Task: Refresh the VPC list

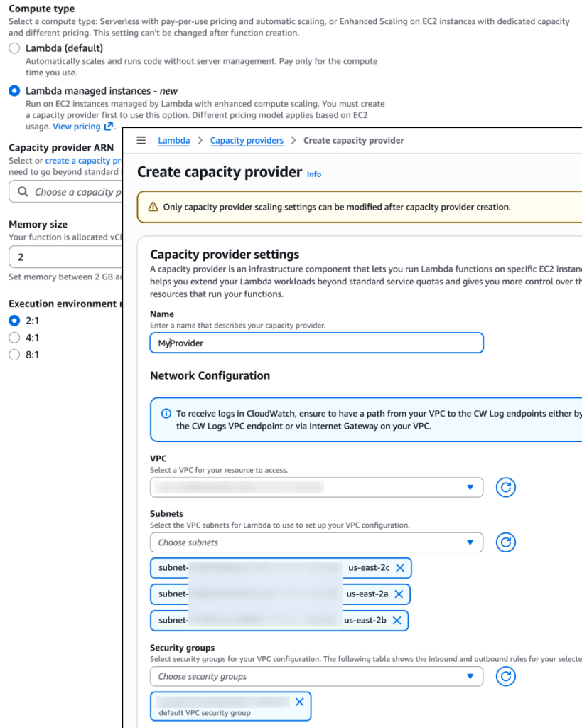Action: (x=505, y=487)
